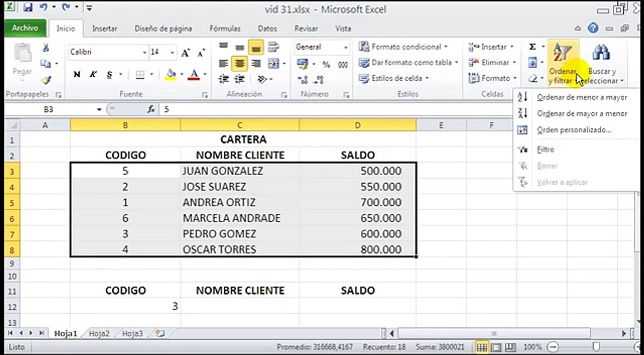Click the increase indent icon
Screen dimensions: 644x355
click(x=240, y=79)
